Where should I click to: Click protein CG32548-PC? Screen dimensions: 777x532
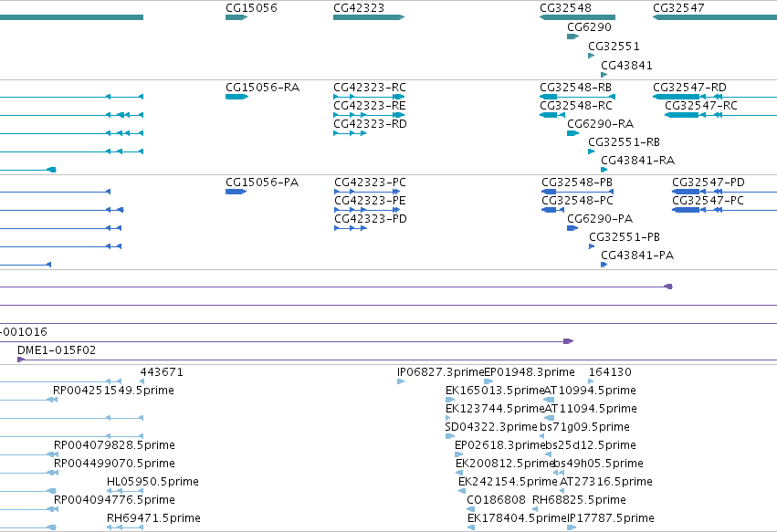577,201
